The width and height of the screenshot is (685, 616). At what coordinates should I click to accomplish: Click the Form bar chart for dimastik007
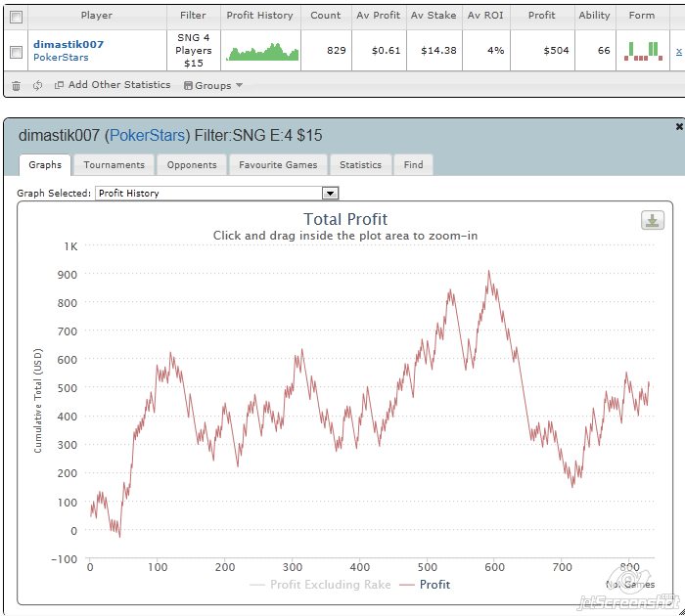click(642, 51)
